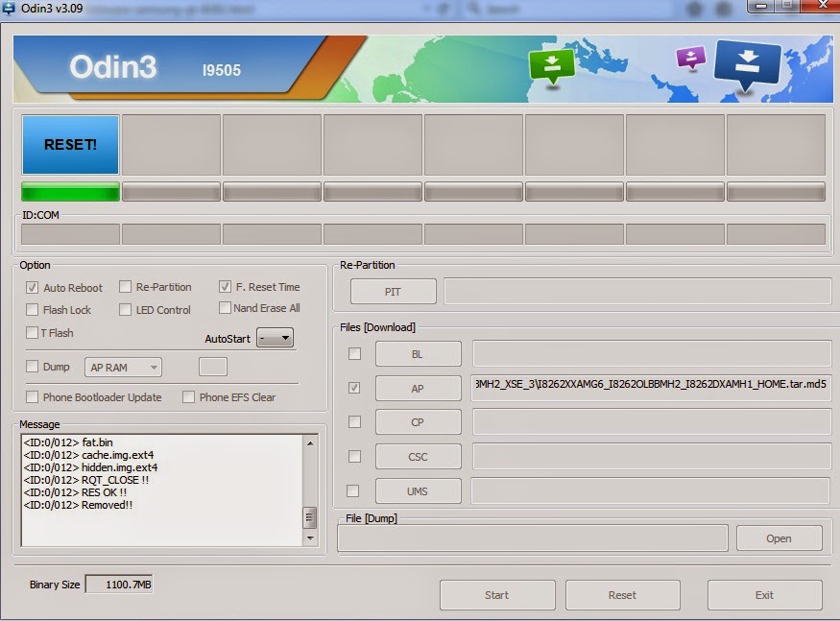Screen dimensions: 840x621
Task: Click the blue download icon in banner
Action: tap(747, 64)
